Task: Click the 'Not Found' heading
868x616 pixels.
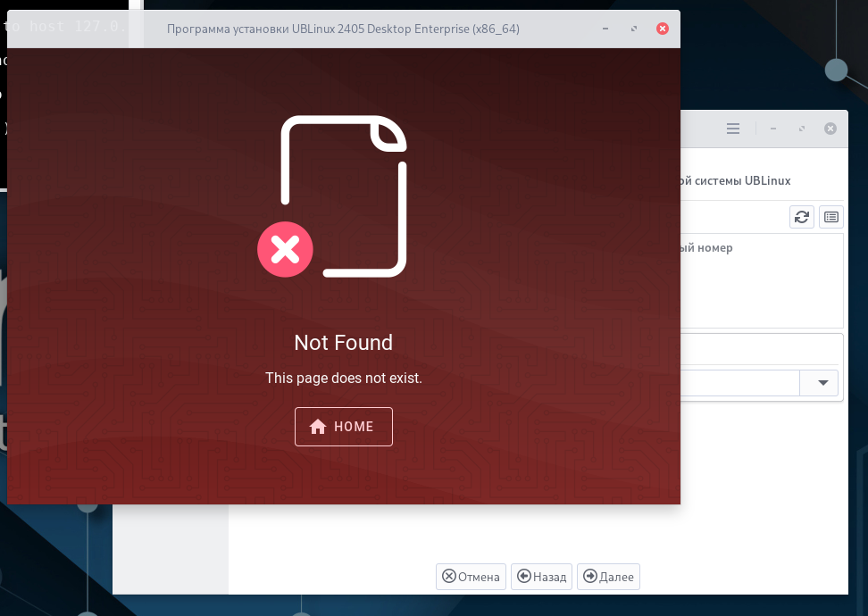Action: click(x=343, y=343)
